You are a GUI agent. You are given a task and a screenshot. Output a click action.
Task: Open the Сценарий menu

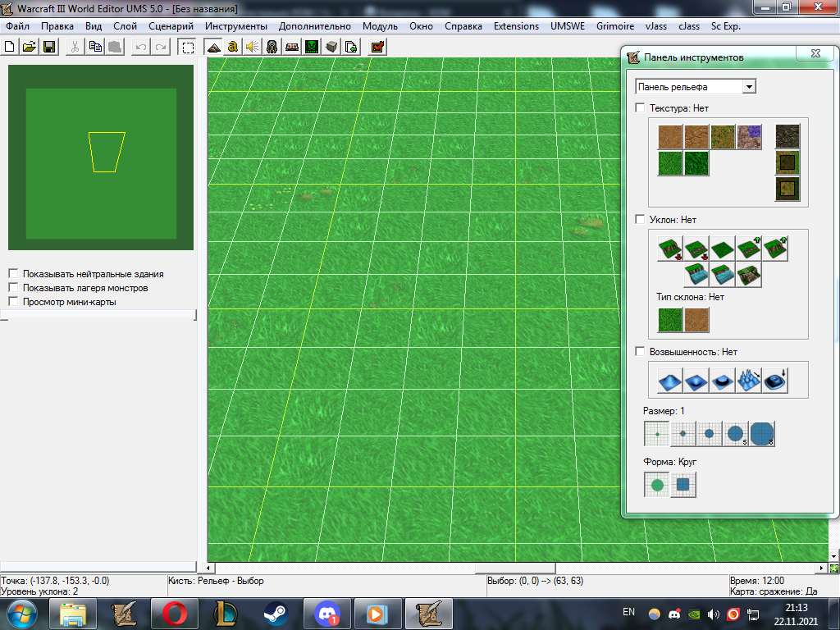[x=171, y=25]
